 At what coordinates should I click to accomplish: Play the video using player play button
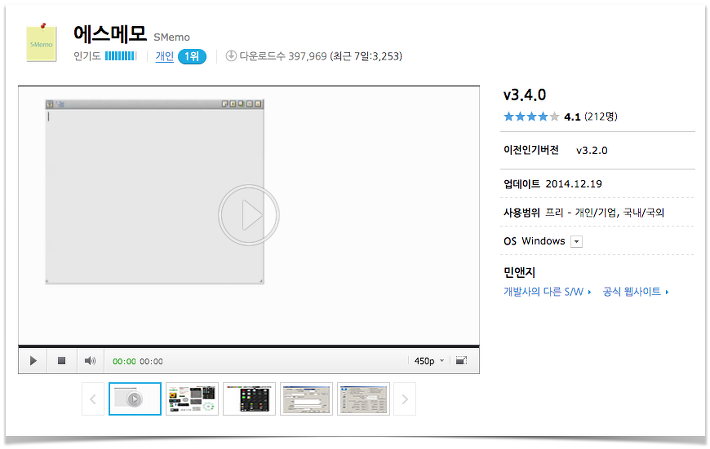pos(33,361)
